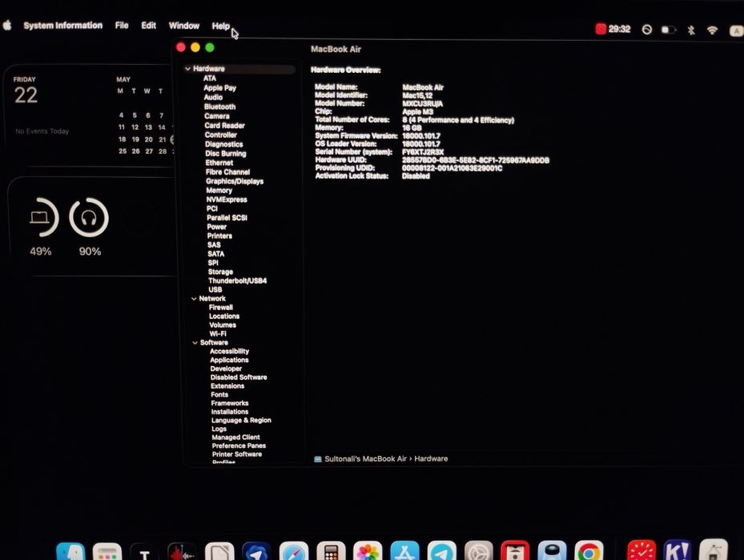Open the blue arrow app beside Safari
Viewport: 744px width, 560px height.
(257, 551)
